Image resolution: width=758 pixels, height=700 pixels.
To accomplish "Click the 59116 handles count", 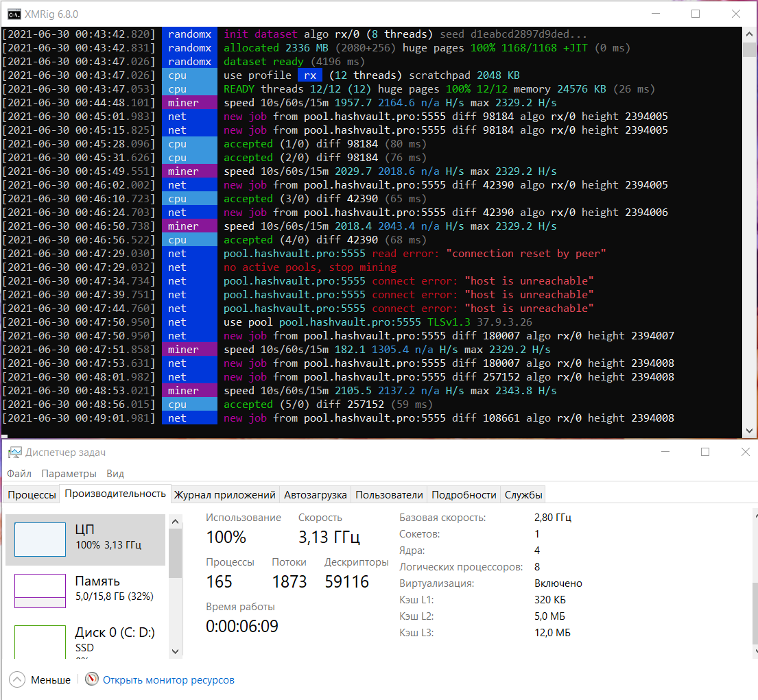I will tap(346, 581).
